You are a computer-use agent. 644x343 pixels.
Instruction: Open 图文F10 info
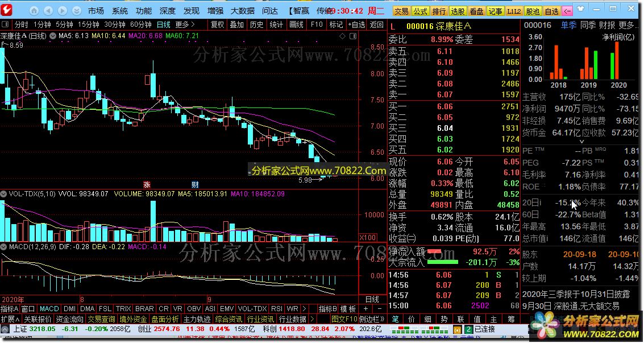click(344, 319)
